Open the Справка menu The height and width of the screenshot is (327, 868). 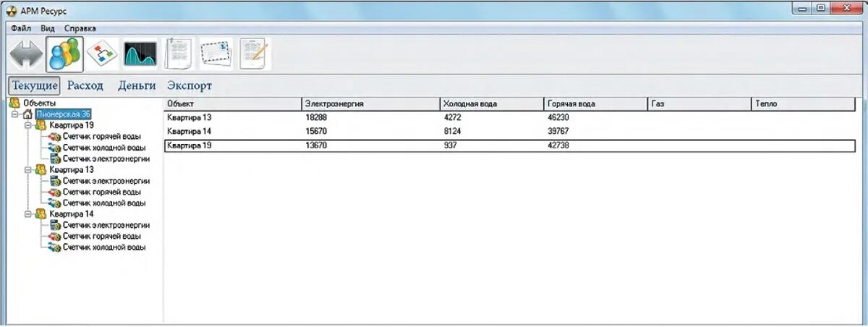80,28
